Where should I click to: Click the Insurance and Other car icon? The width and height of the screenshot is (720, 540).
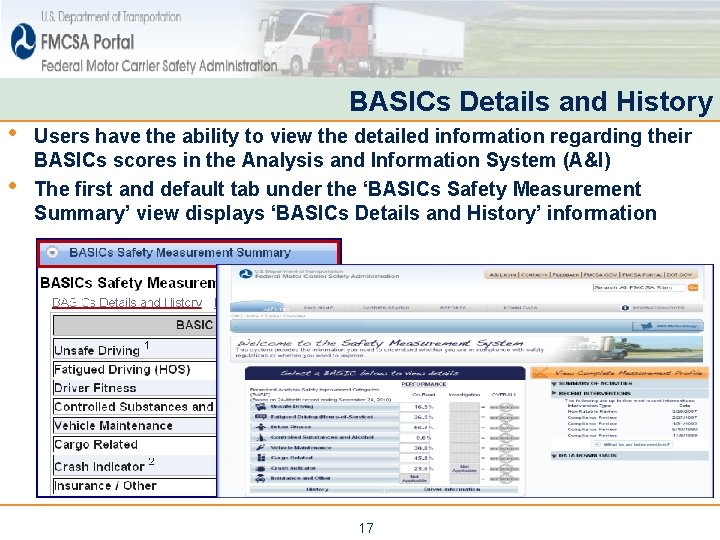pyautogui.click(x=260, y=478)
